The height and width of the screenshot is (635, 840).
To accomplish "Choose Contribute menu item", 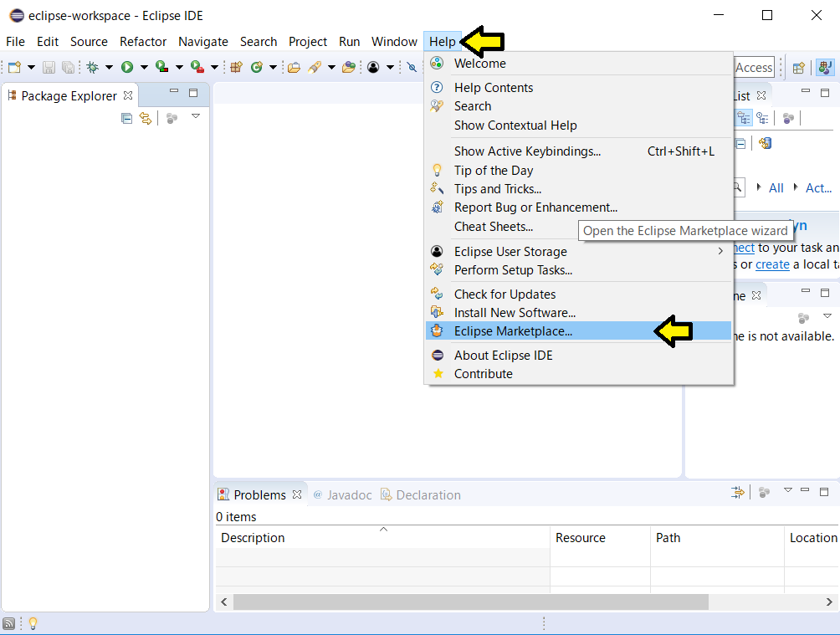I will (579, 373).
